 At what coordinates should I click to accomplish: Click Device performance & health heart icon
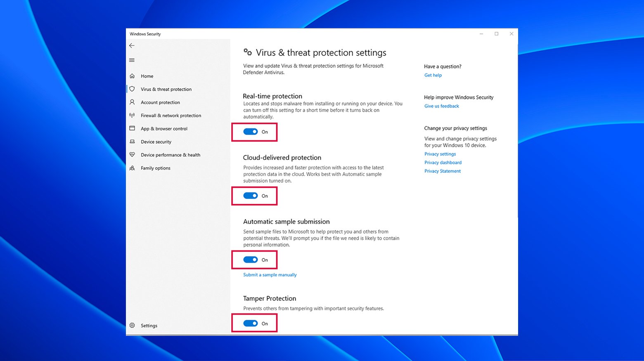tap(132, 155)
